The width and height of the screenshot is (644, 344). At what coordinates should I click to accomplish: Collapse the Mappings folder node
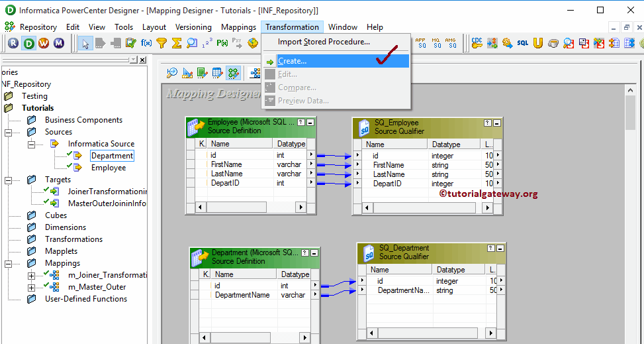tap(8, 264)
